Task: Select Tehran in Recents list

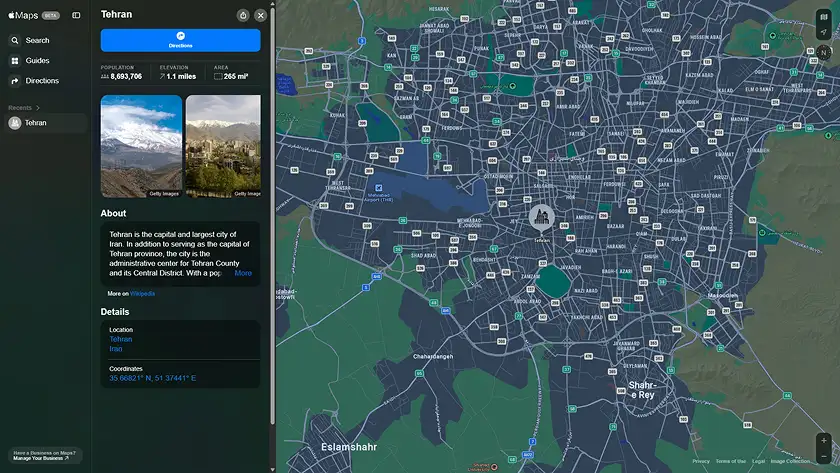Action: (45, 123)
